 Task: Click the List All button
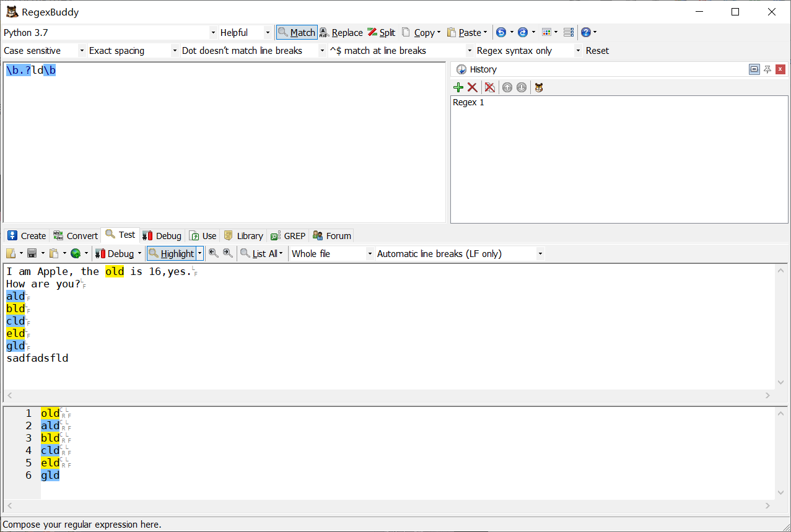(259, 253)
